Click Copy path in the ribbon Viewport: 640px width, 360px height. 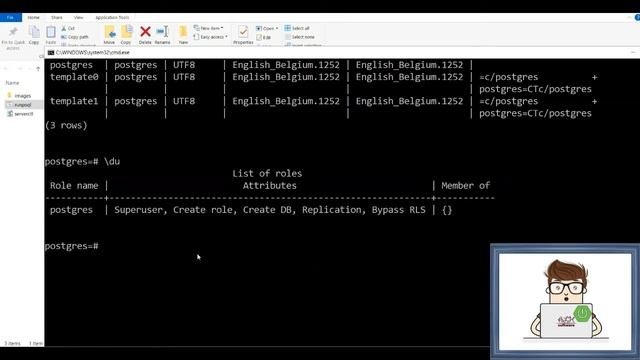click(x=75, y=37)
